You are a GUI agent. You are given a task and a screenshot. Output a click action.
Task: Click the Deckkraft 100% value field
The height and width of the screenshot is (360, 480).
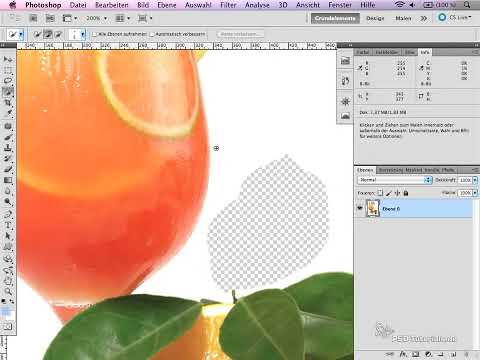pyautogui.click(x=465, y=180)
